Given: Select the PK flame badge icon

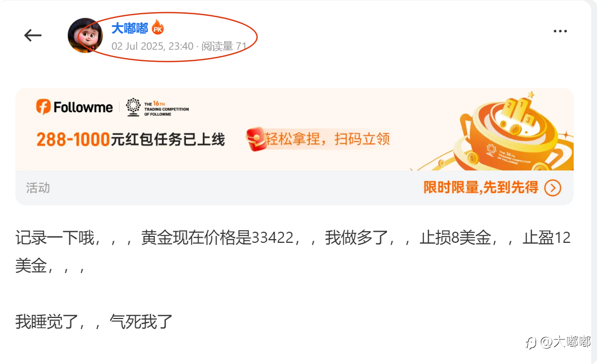Looking at the screenshot, I should tap(158, 28).
